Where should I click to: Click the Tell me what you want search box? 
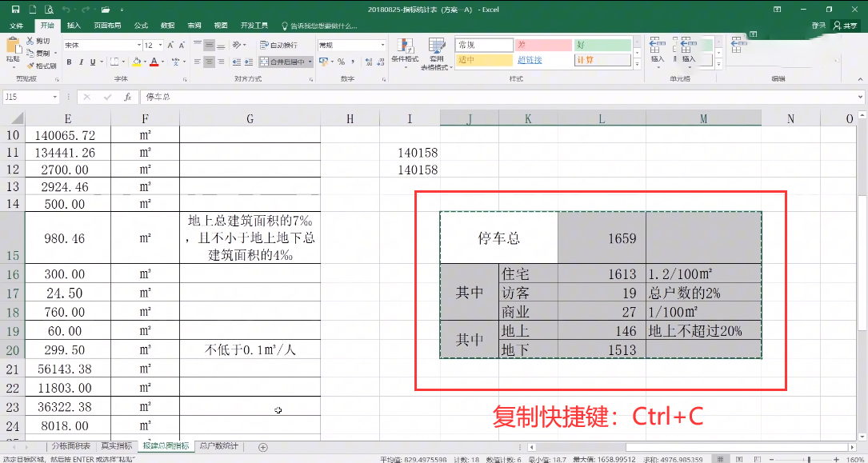[x=319, y=26]
